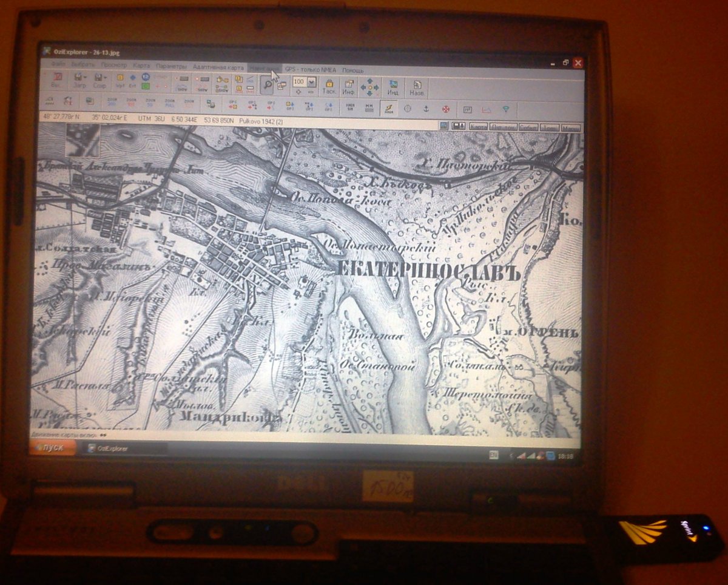Click the small plus zoom-in button
Image resolution: width=728 pixels, height=585 pixels.
298,92
